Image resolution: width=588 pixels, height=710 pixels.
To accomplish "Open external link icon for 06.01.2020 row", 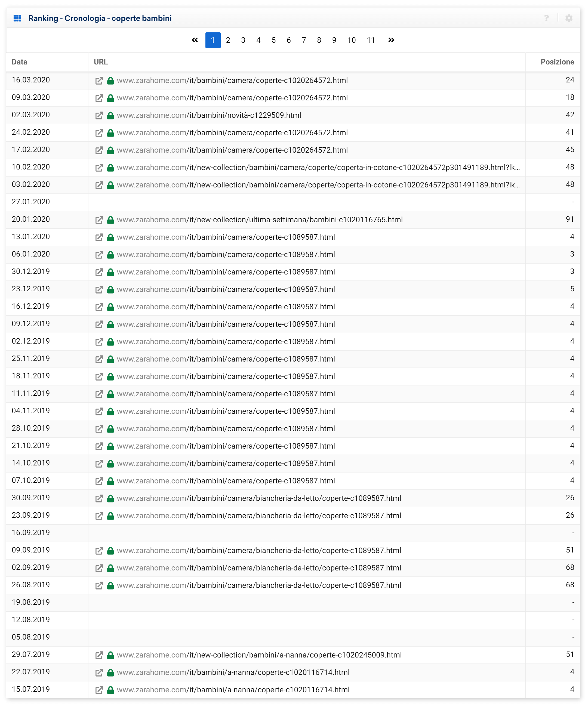I will (99, 255).
